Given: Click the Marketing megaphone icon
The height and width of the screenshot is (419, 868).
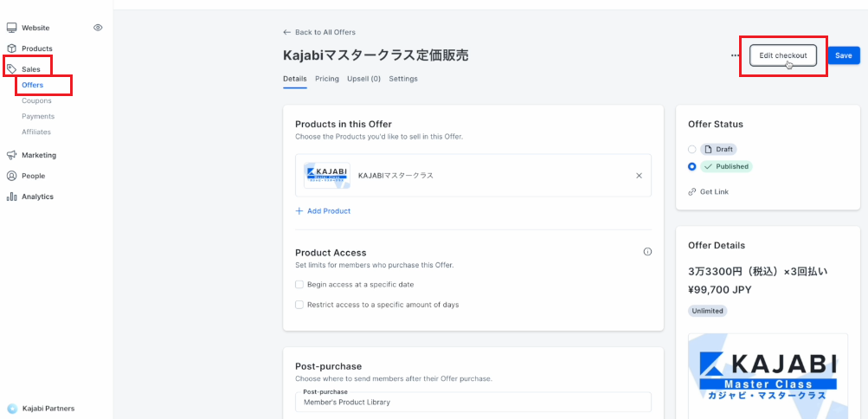Looking at the screenshot, I should [11, 155].
